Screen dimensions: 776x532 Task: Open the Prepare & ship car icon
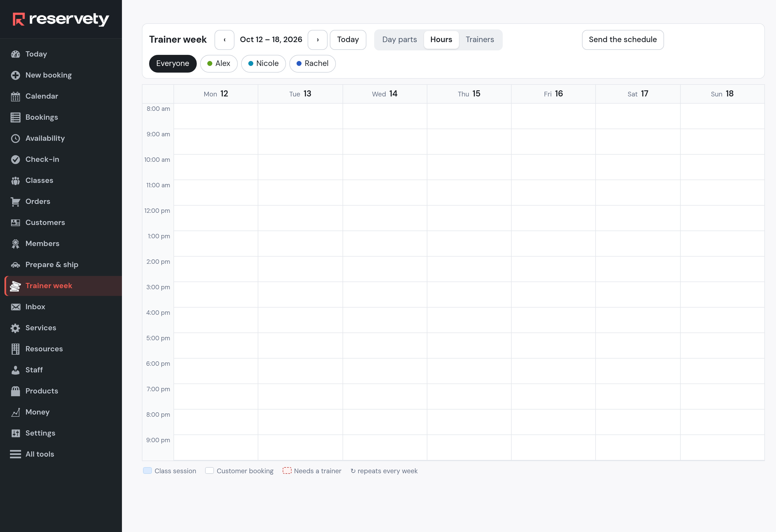pos(15,265)
